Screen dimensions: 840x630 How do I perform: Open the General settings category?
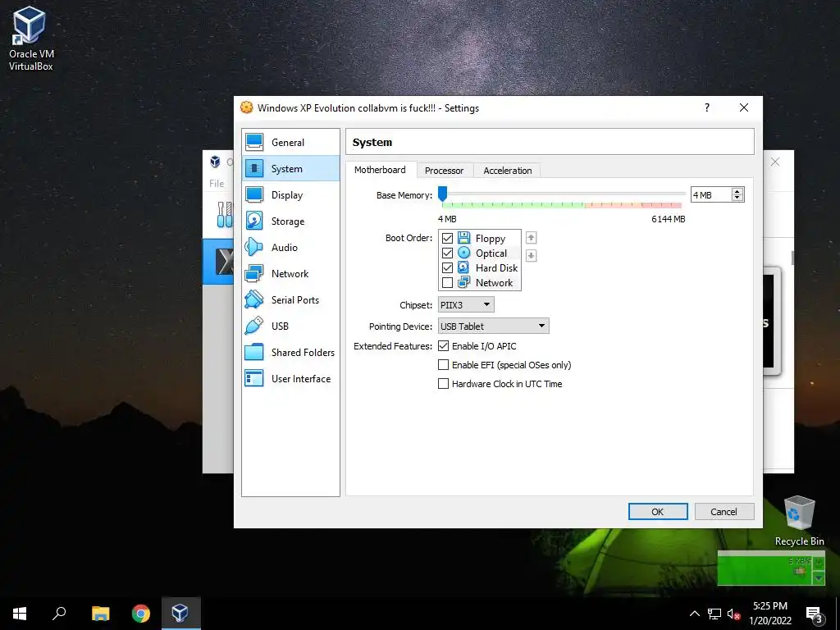tap(290, 143)
